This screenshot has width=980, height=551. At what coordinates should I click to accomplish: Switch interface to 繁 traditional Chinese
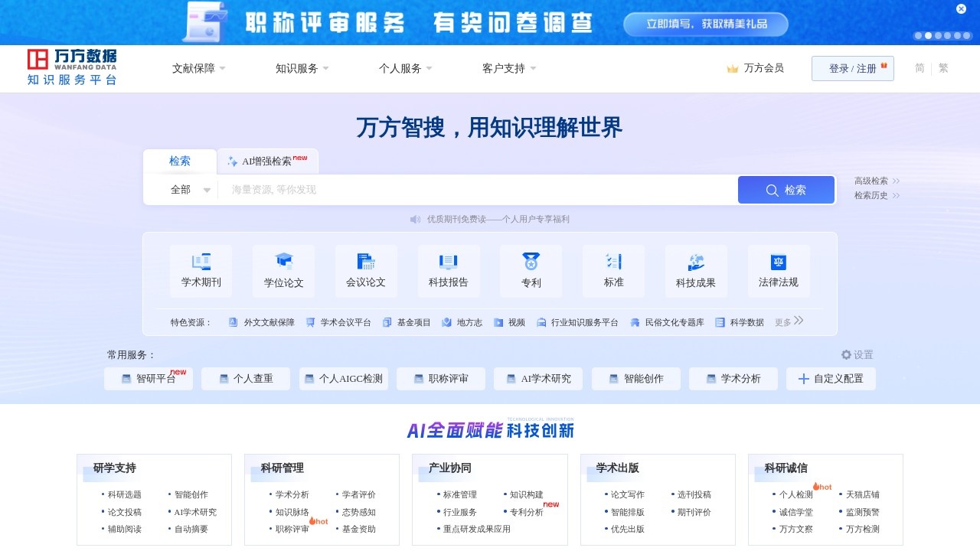pyautogui.click(x=943, y=68)
